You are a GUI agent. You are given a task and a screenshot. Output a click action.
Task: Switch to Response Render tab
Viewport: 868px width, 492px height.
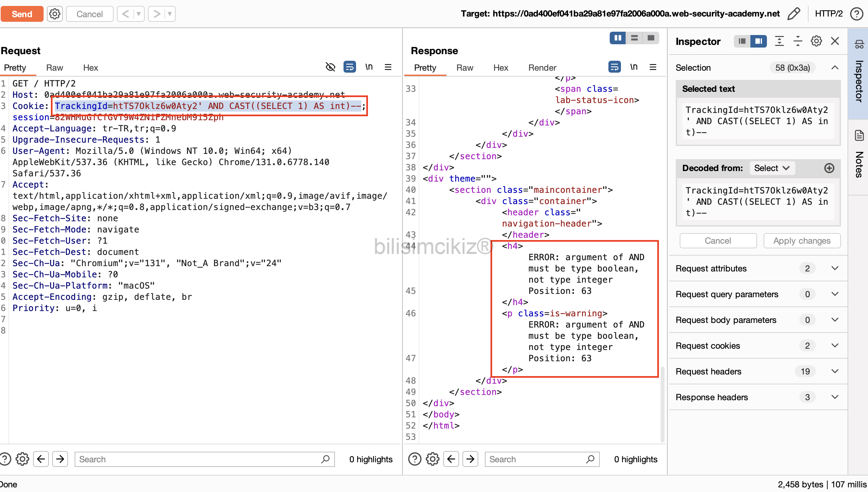[542, 68]
